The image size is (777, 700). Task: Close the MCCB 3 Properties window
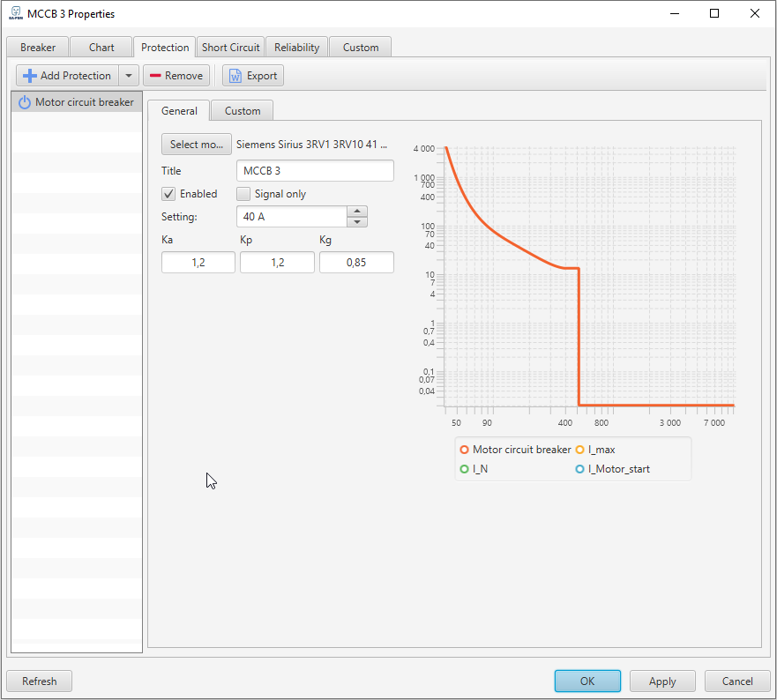755,13
